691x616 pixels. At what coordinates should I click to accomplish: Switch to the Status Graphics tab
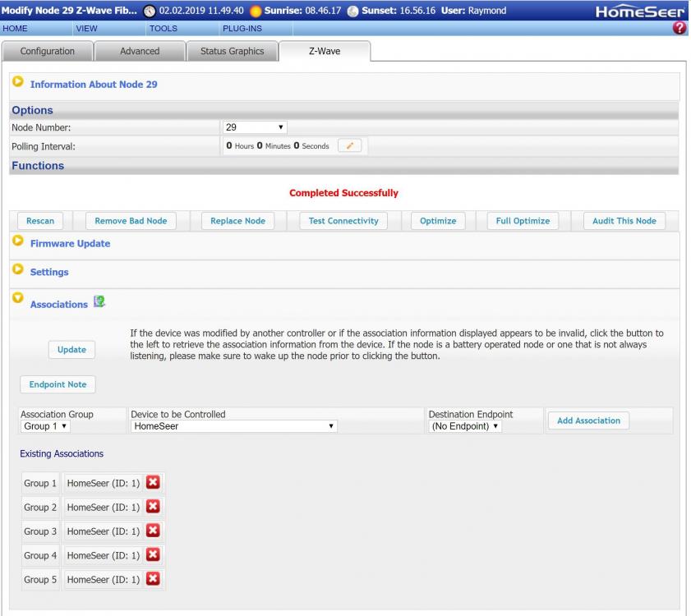coord(232,51)
